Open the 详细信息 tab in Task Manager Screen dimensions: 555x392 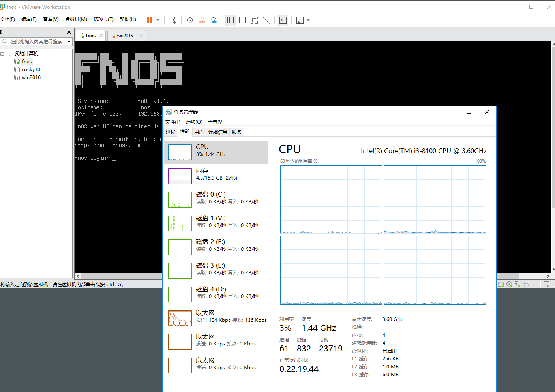point(217,132)
